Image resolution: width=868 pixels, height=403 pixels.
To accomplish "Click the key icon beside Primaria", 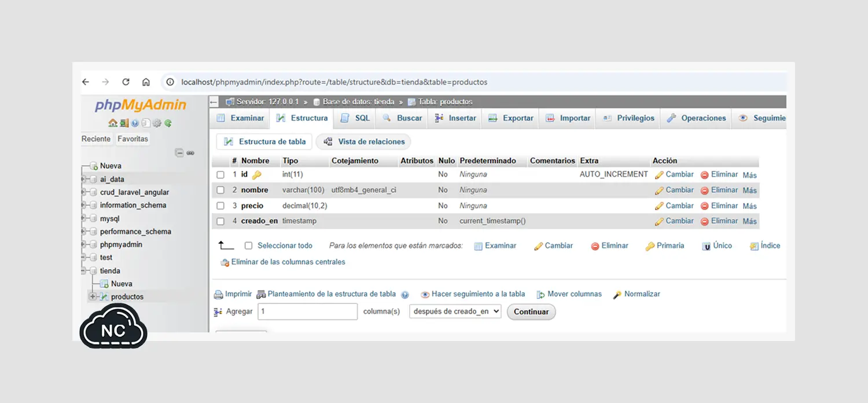I will point(650,246).
